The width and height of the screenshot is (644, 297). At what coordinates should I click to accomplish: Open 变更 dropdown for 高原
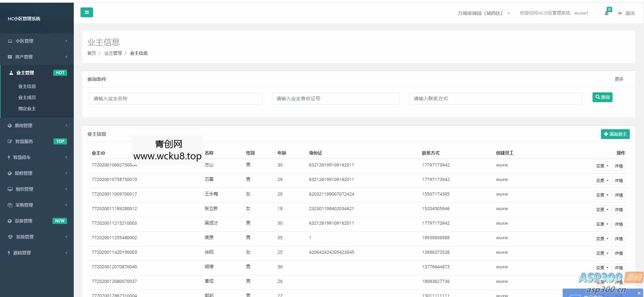pyautogui.click(x=602, y=239)
